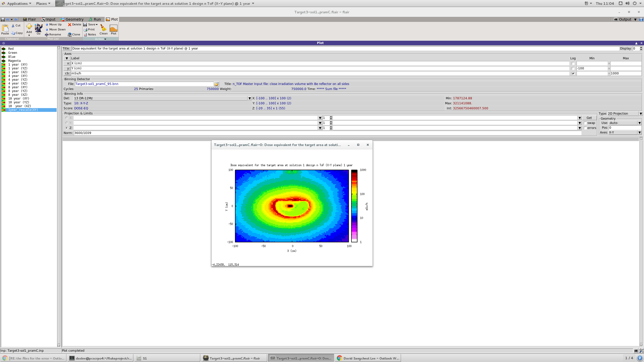
Task: Select the '10 year (XY)' plot
Action: [x=18, y=99]
